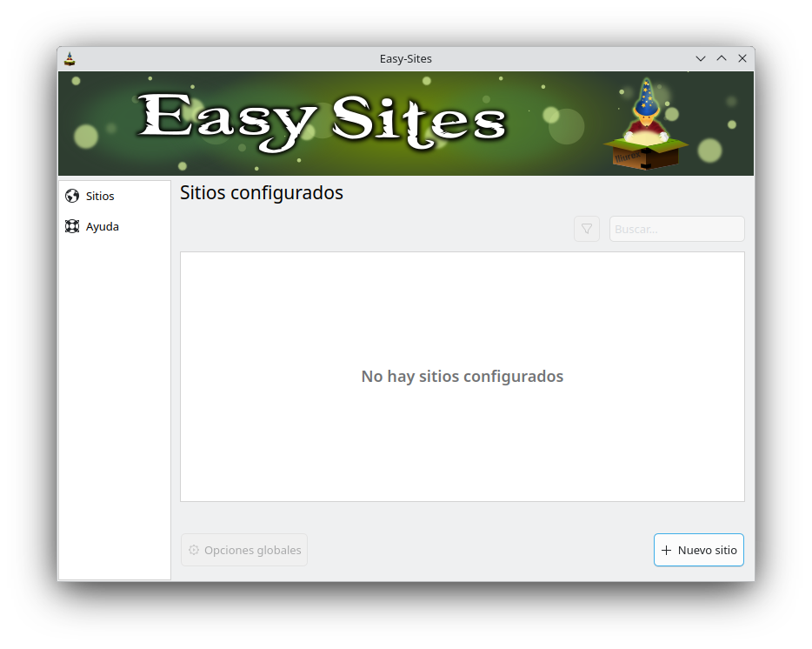
Task: Open the Ayuda section from the sidebar
Action: click(102, 226)
